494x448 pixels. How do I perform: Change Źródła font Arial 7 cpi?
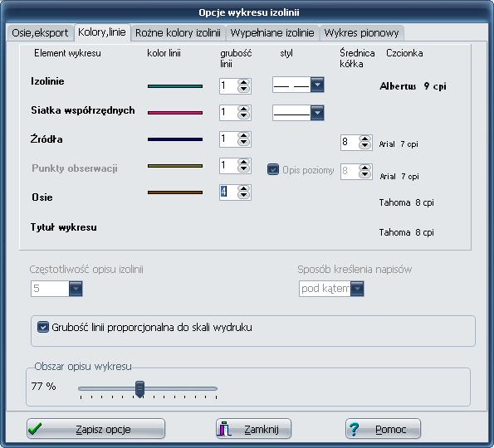[399, 144]
